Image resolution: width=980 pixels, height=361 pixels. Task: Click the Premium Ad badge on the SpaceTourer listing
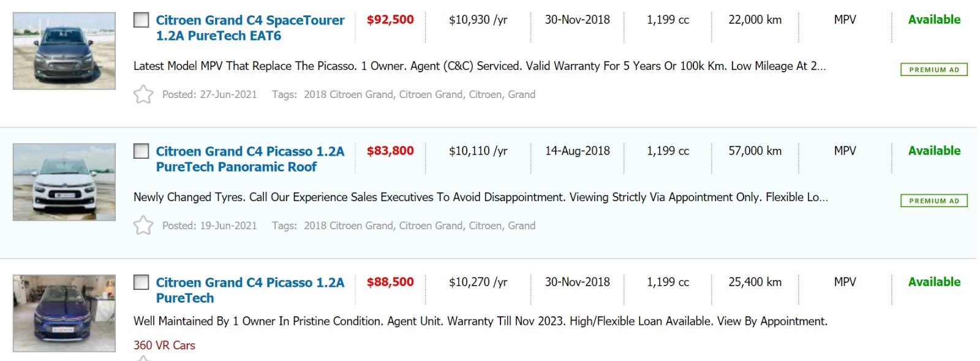pos(933,70)
